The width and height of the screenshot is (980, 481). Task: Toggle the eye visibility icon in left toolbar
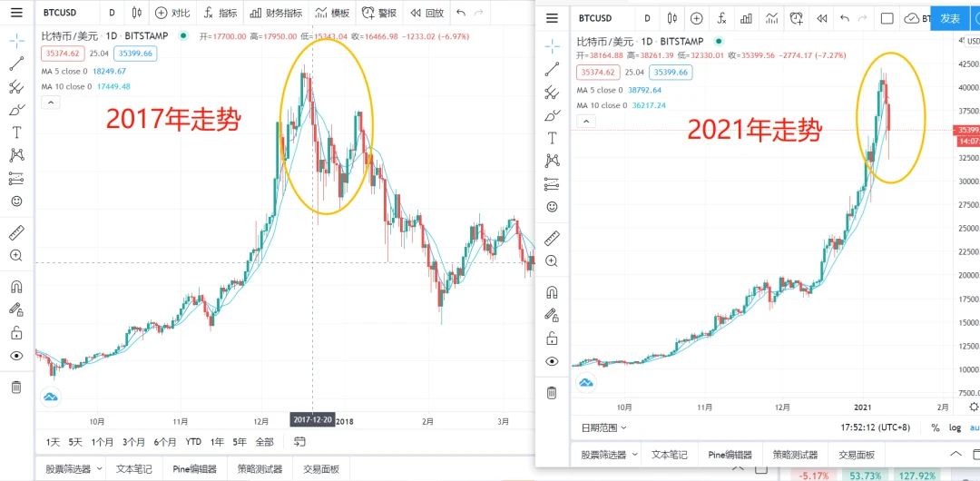[16, 356]
